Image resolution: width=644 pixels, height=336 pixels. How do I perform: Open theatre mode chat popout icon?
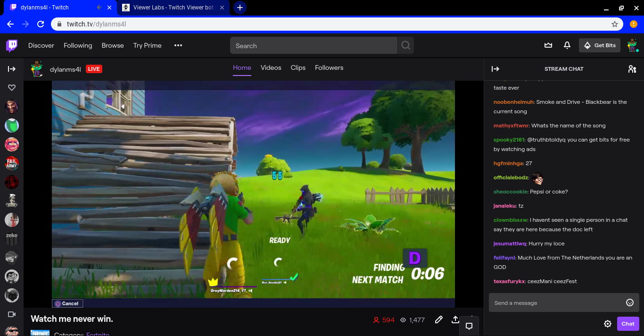(x=469, y=326)
